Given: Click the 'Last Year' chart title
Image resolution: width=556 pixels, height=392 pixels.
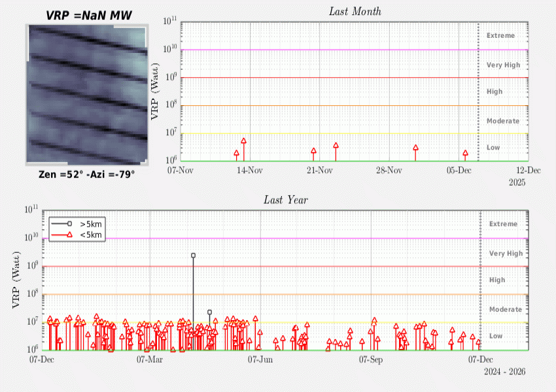Looking at the screenshot, I should tap(285, 200).
